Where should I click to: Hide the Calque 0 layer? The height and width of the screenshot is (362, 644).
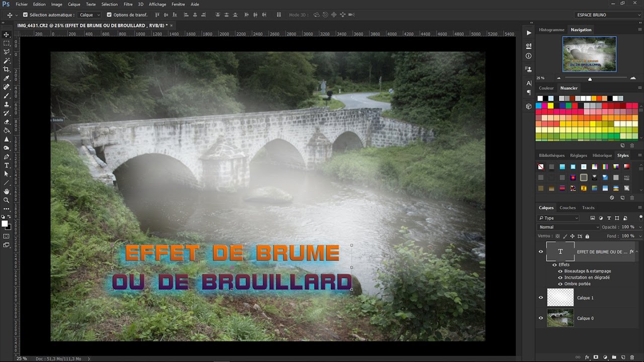[x=541, y=318]
